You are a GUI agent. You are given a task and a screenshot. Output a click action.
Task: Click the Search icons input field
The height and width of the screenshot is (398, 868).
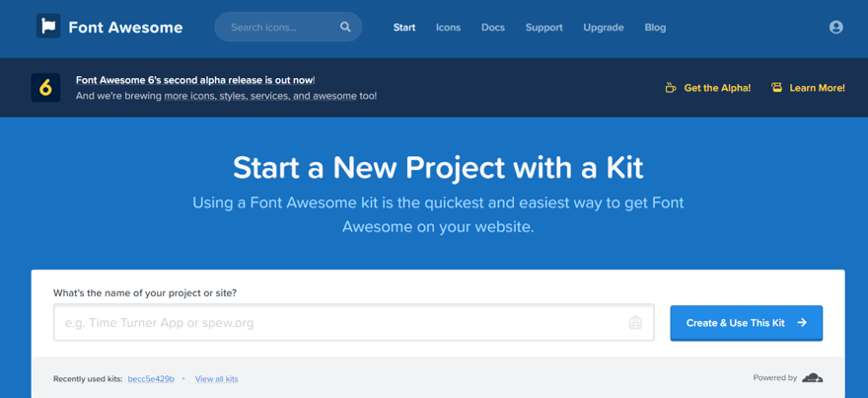[x=288, y=27]
